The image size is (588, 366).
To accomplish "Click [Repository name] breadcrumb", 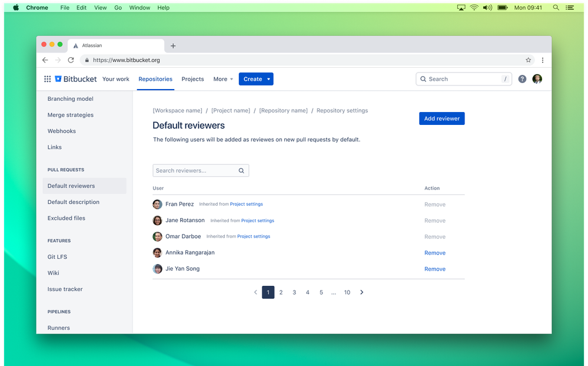I will (284, 110).
